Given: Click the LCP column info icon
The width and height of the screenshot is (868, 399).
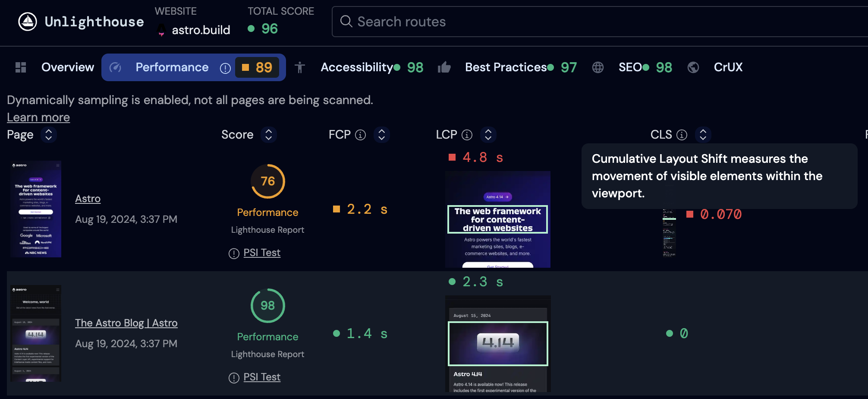Looking at the screenshot, I should point(467,135).
